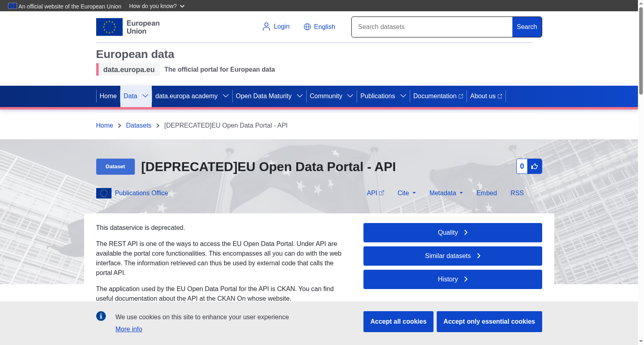
Task: Open data.europa academy menu item
Action: click(186, 96)
